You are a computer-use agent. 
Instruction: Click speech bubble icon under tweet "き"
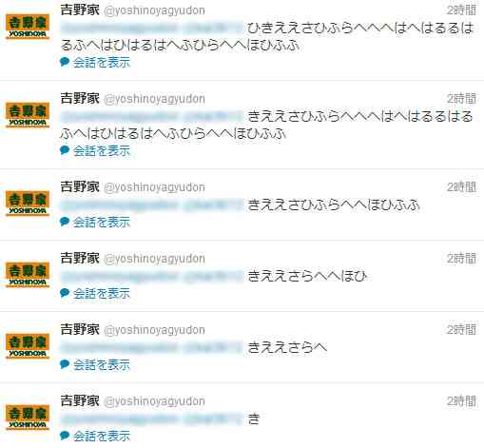(x=65, y=436)
